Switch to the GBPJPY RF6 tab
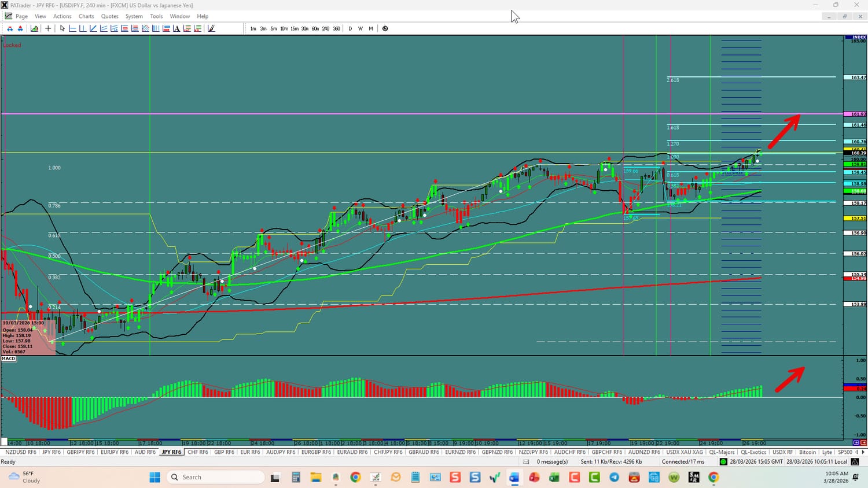This screenshot has height=488, width=868. 80,452
